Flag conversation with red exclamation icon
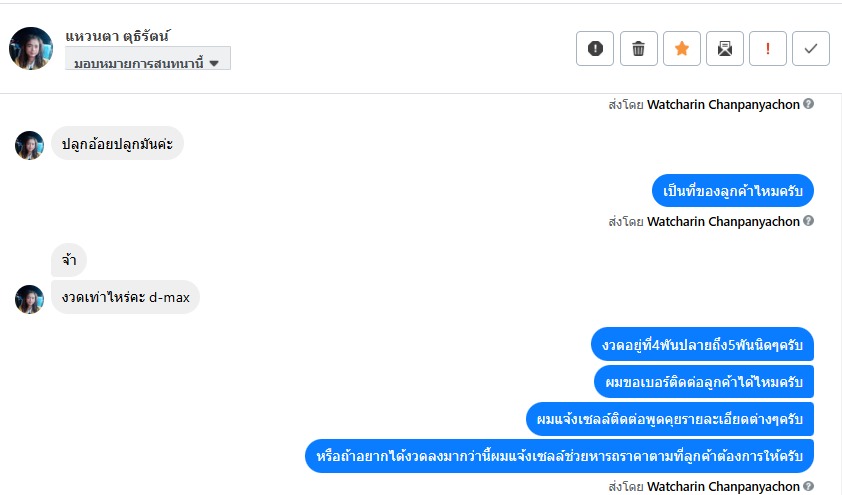This screenshot has width=842, height=495. [768, 48]
